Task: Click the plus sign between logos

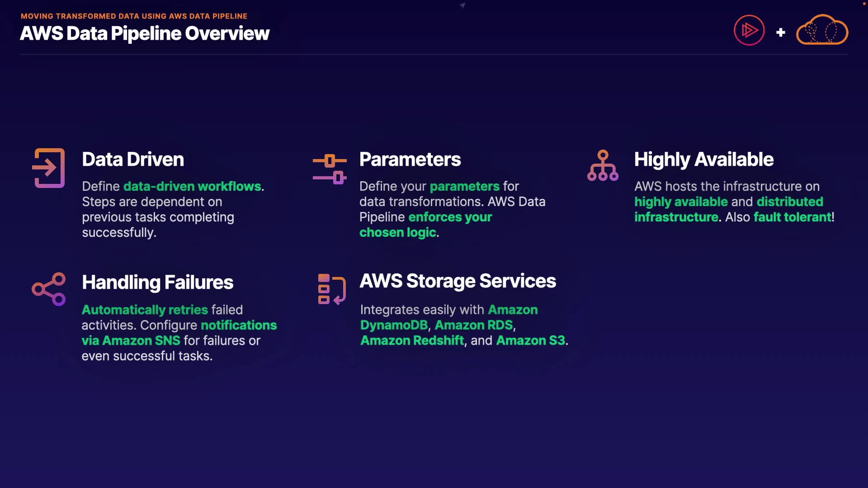Action: click(x=780, y=33)
